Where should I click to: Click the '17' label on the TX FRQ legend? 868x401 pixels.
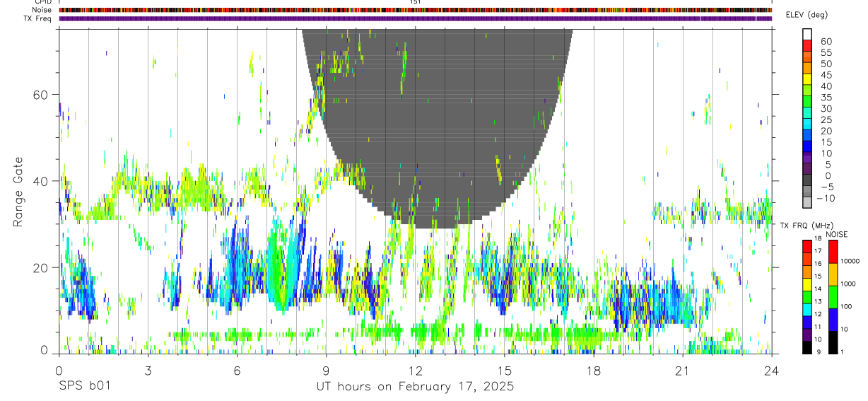[x=819, y=250]
